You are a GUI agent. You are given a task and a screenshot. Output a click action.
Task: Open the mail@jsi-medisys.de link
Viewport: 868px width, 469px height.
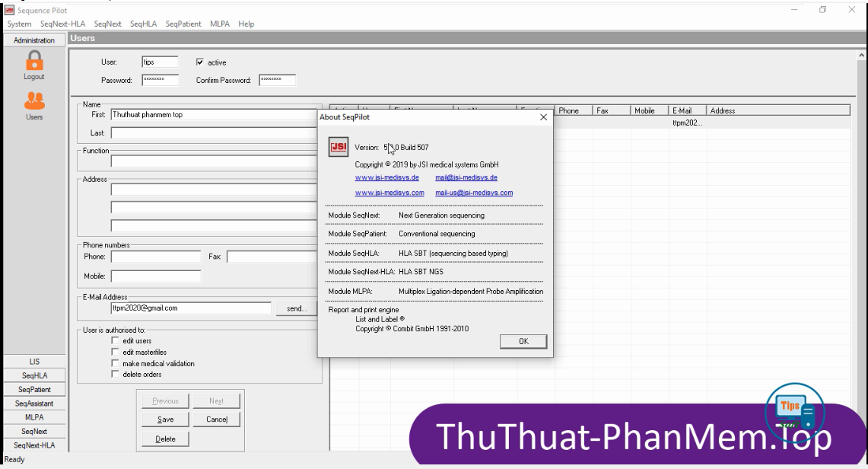point(466,177)
